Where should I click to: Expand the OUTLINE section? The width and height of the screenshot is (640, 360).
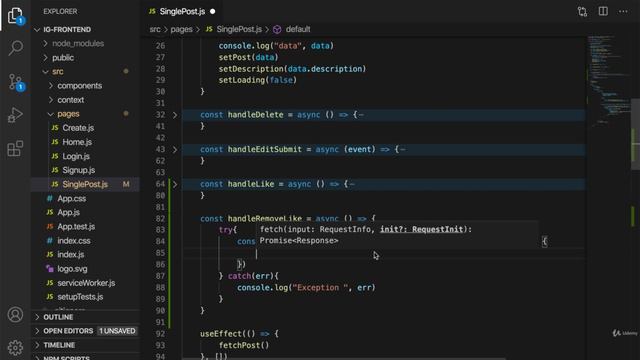pos(58,317)
